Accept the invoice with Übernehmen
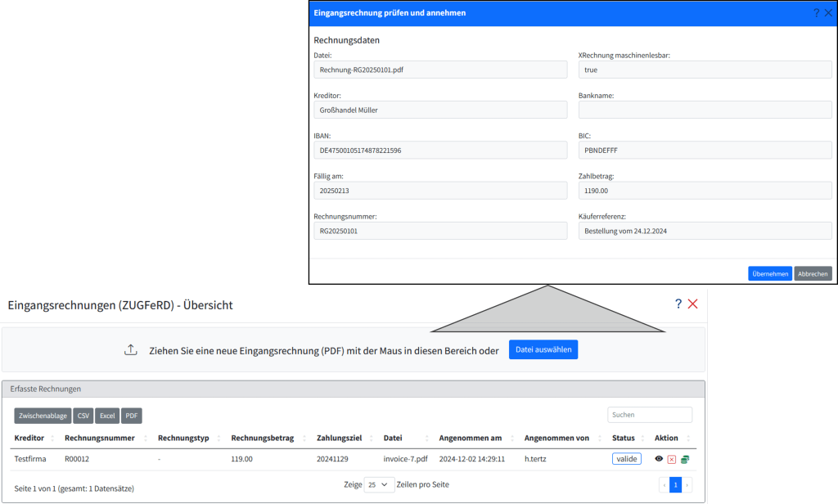 click(770, 273)
